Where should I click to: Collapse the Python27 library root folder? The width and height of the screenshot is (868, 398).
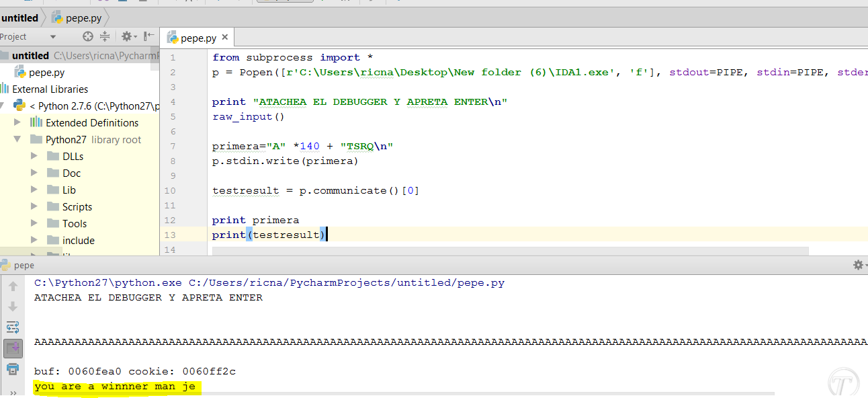click(x=18, y=139)
